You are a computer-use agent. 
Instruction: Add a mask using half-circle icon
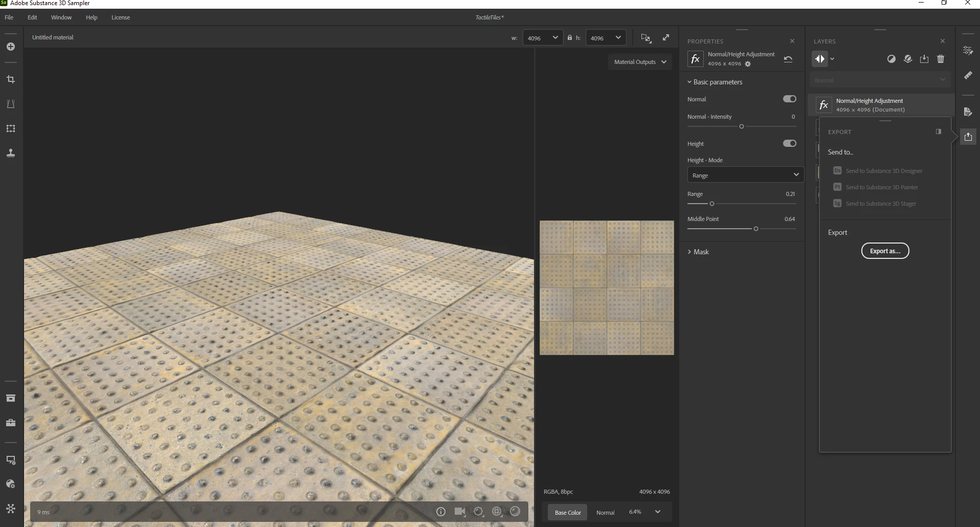(x=892, y=59)
